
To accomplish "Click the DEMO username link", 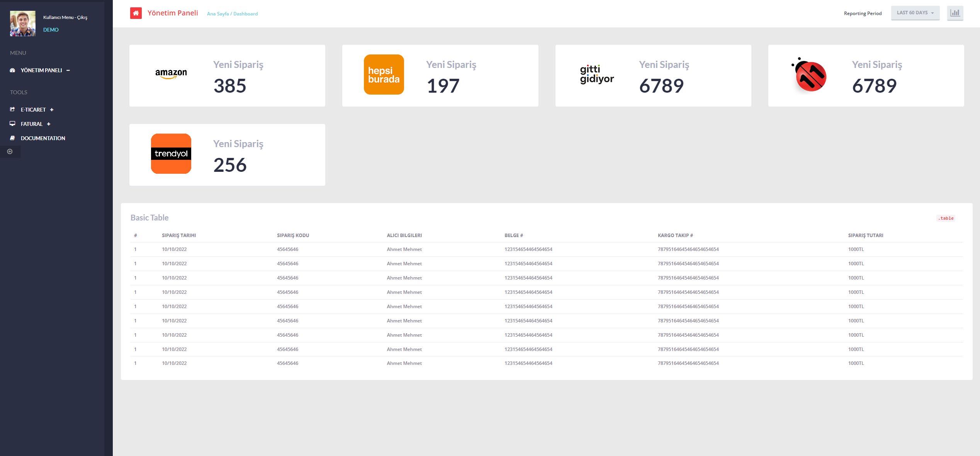I will [x=51, y=30].
